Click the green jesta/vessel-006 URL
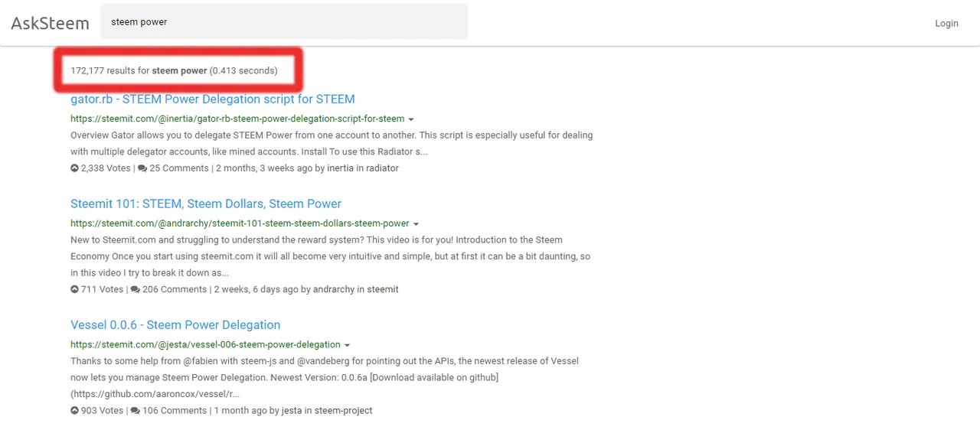 pyautogui.click(x=205, y=344)
